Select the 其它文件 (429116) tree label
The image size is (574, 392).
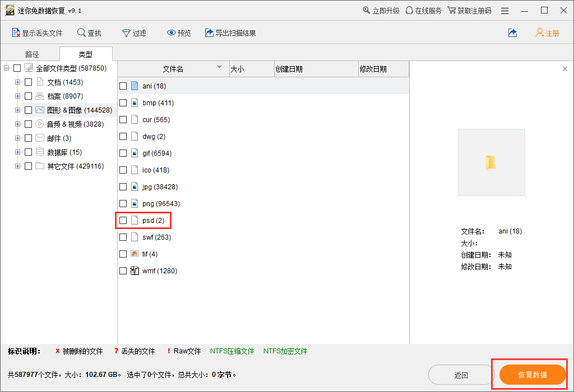tap(76, 166)
